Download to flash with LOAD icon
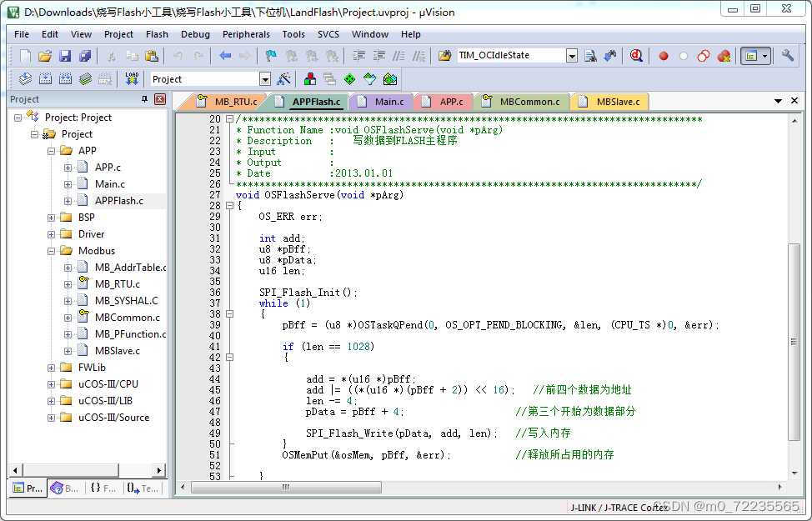Screen dimensions: 812x521 tap(132, 78)
